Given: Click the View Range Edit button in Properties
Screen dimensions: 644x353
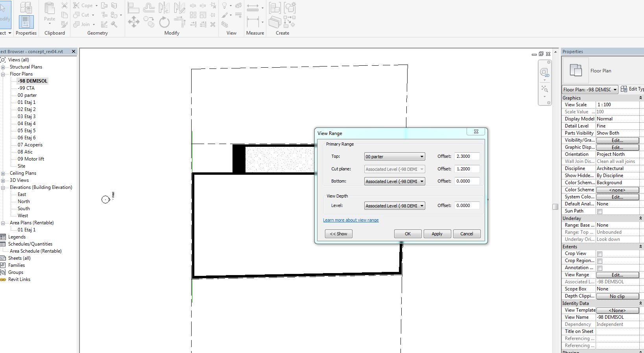Looking at the screenshot, I should click(x=618, y=275).
